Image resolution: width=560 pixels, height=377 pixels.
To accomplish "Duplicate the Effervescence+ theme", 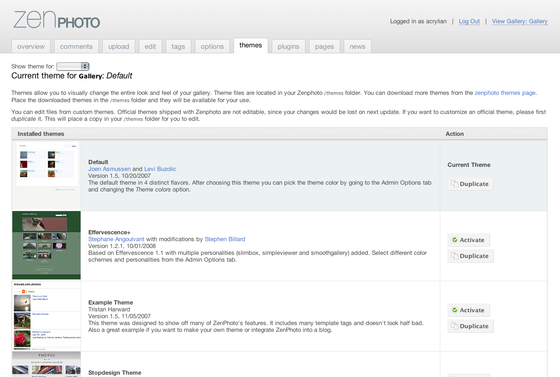I will (470, 256).
